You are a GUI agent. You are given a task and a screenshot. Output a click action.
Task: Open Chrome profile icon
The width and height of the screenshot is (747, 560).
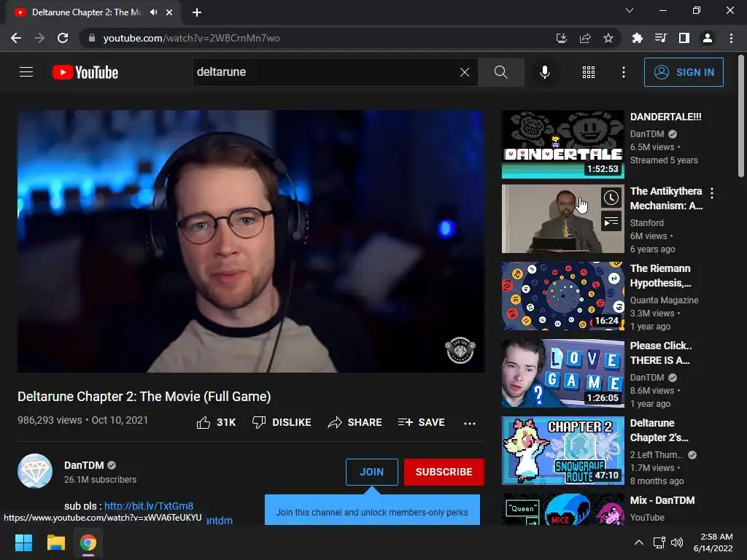click(x=708, y=38)
